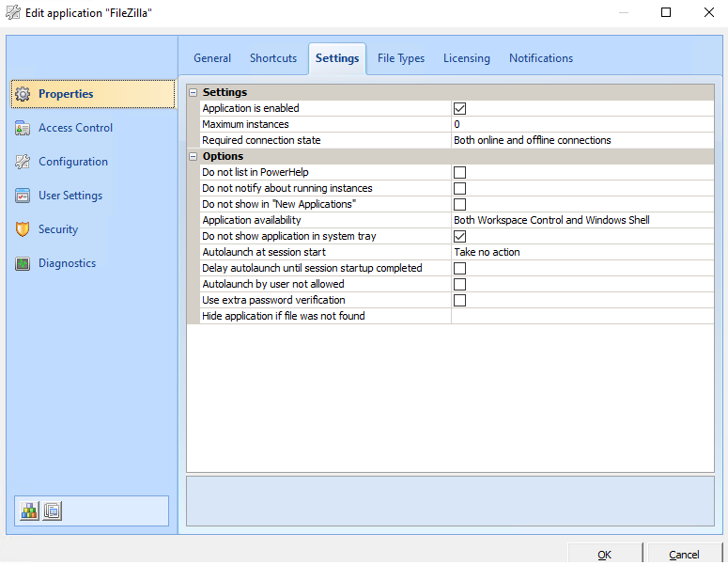
Task: Click the Configuration wrench icon
Action: pos(23,162)
